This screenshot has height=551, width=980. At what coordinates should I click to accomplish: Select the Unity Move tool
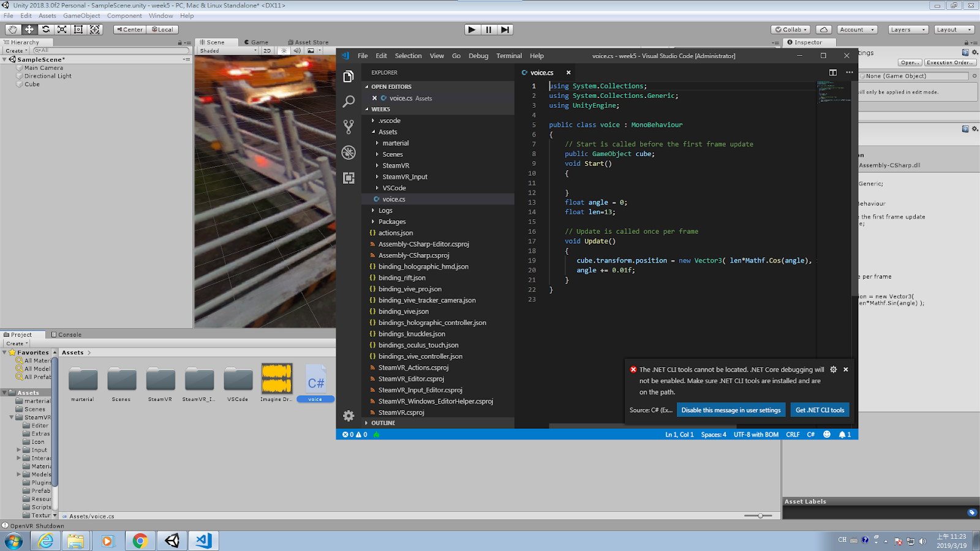29,29
